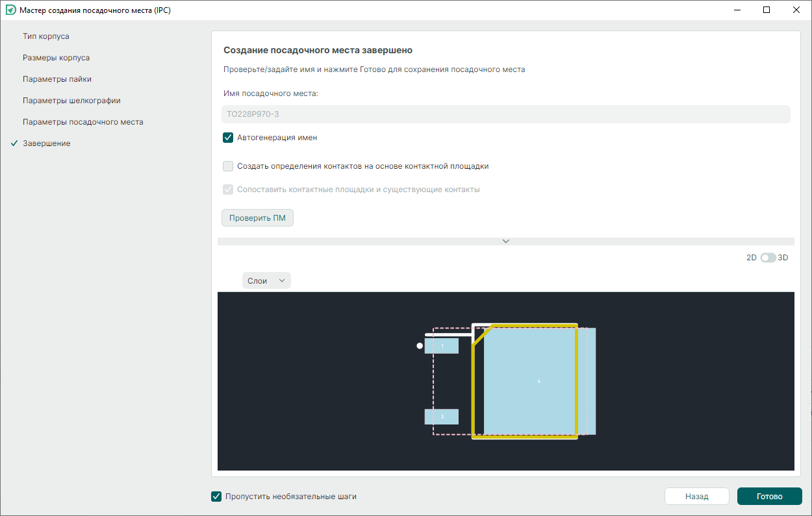Image resolution: width=812 pixels, height=516 pixels.
Task: Open the Слои dropdown
Action: [x=266, y=280]
